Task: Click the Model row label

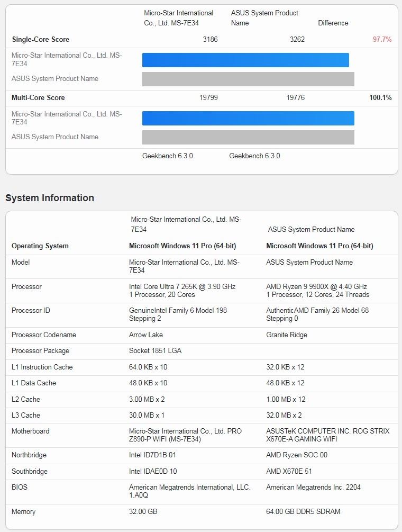Action: (21, 262)
